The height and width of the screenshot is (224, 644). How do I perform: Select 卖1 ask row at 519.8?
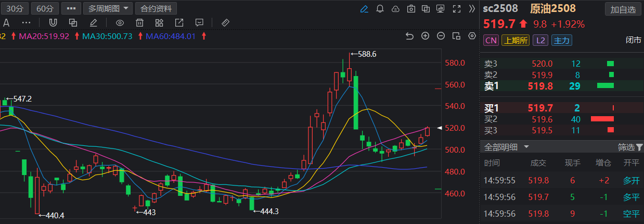tap(562, 86)
